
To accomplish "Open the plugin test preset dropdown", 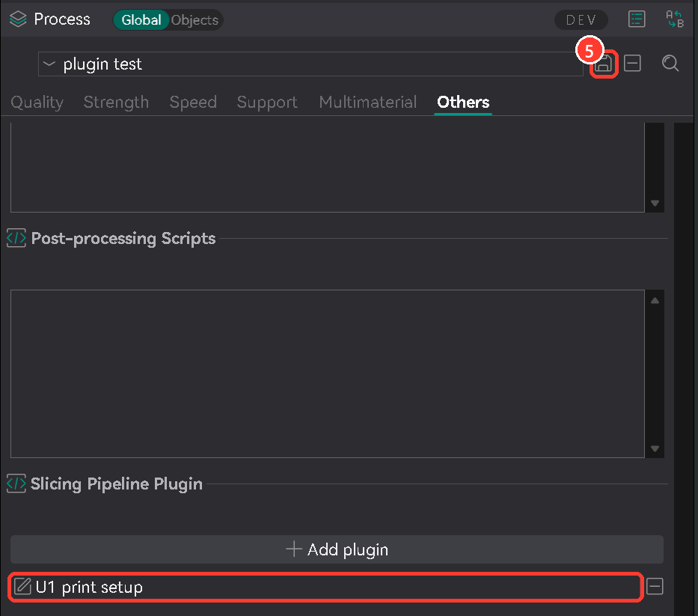I will (x=310, y=64).
